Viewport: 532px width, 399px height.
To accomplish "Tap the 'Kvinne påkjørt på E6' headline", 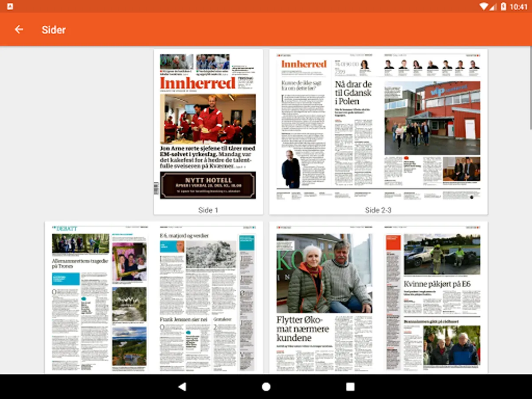I will (437, 284).
